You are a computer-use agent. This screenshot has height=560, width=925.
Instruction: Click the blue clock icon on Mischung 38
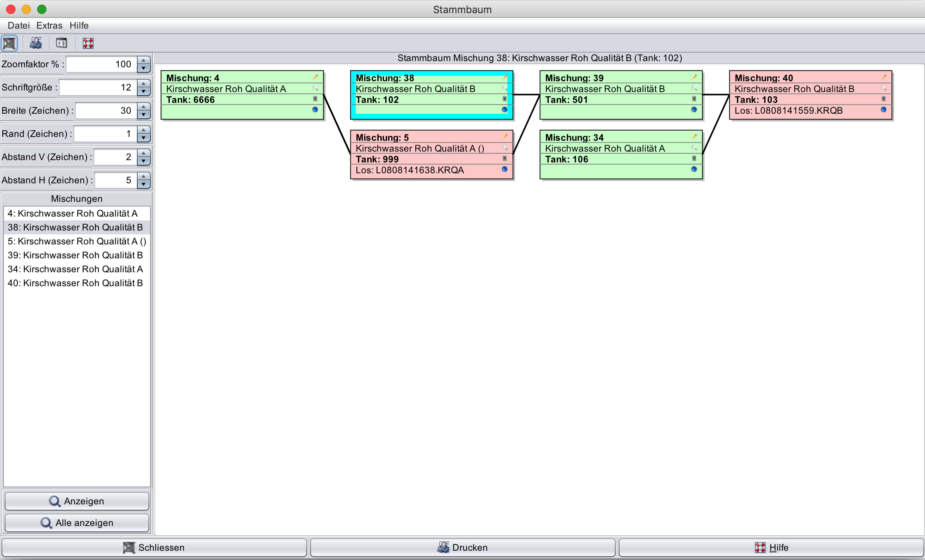505,110
